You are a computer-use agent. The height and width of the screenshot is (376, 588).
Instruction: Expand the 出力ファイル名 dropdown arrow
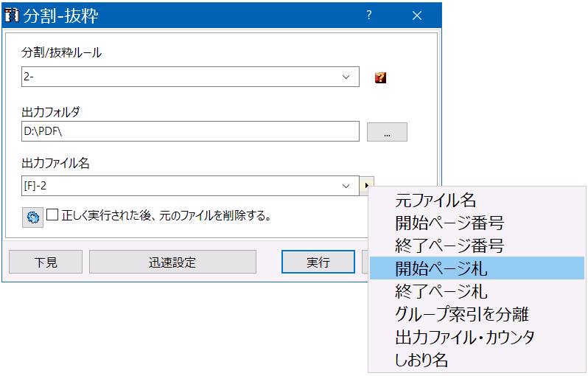tap(346, 186)
